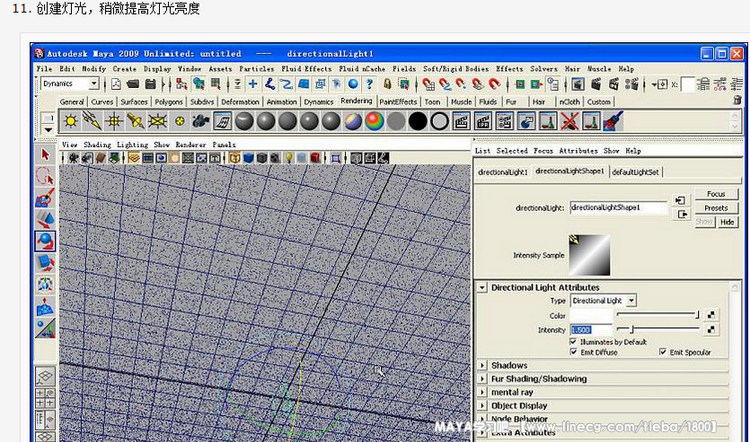Click the white Color swatch
This screenshot has height=442, width=750.
tap(591, 316)
